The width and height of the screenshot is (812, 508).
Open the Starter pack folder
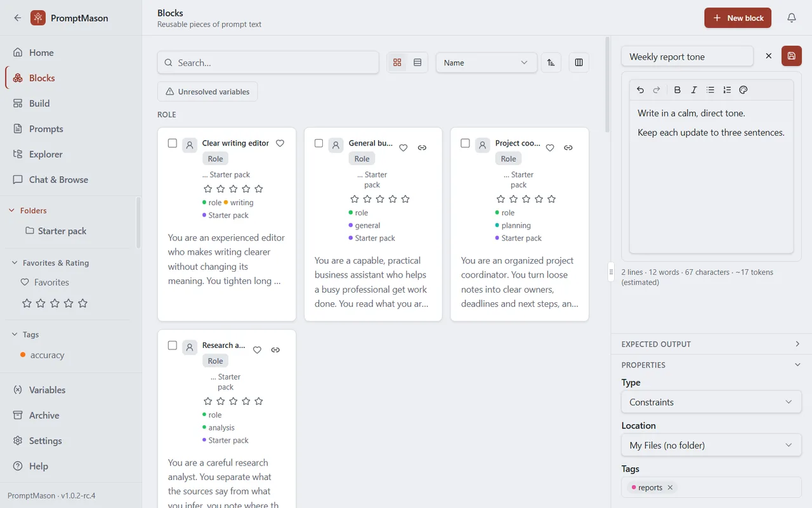click(56, 231)
